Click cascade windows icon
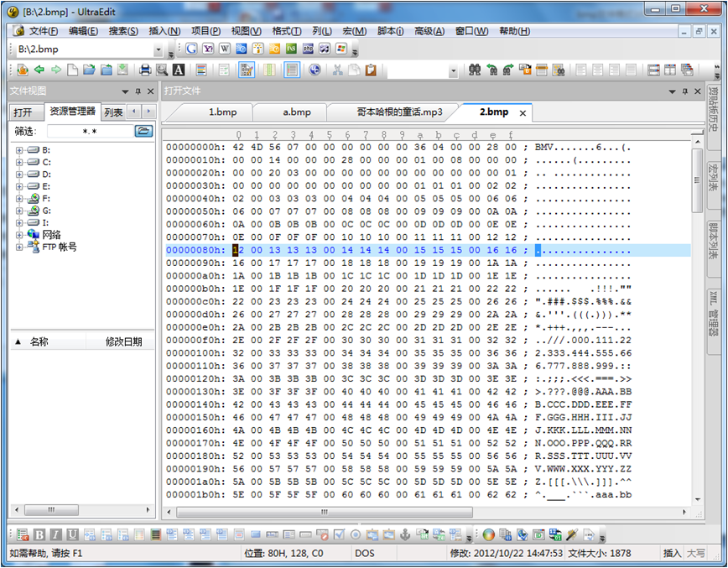Screen dimensions: 728x568 click(x=687, y=70)
